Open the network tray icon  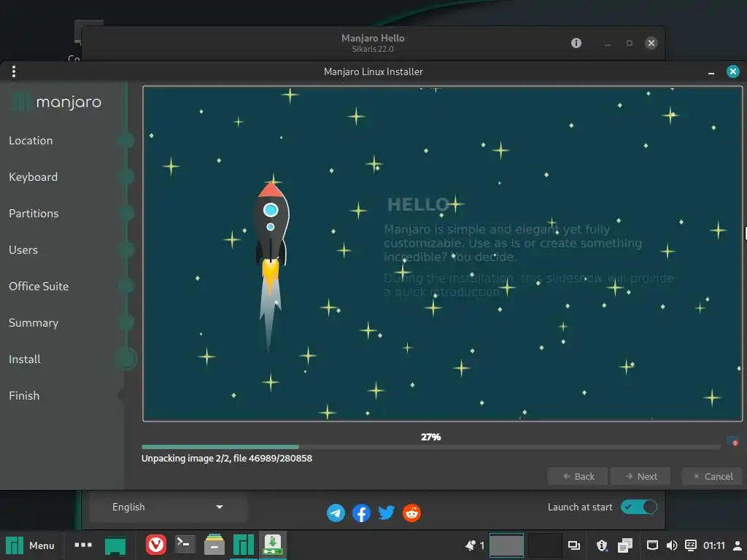click(652, 545)
